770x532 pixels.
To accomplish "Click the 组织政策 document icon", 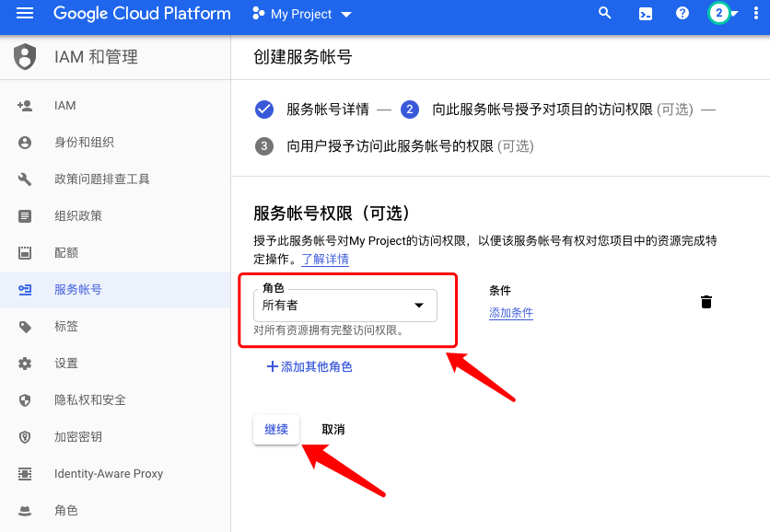I will (x=25, y=216).
